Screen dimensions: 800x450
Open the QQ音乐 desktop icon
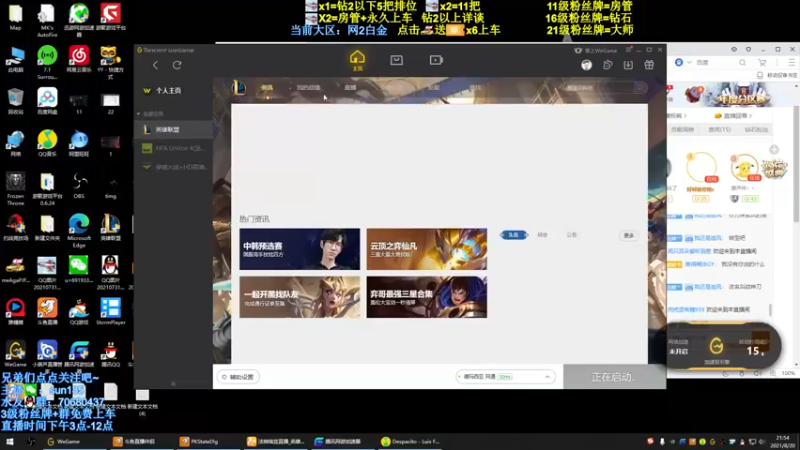[x=47, y=143]
